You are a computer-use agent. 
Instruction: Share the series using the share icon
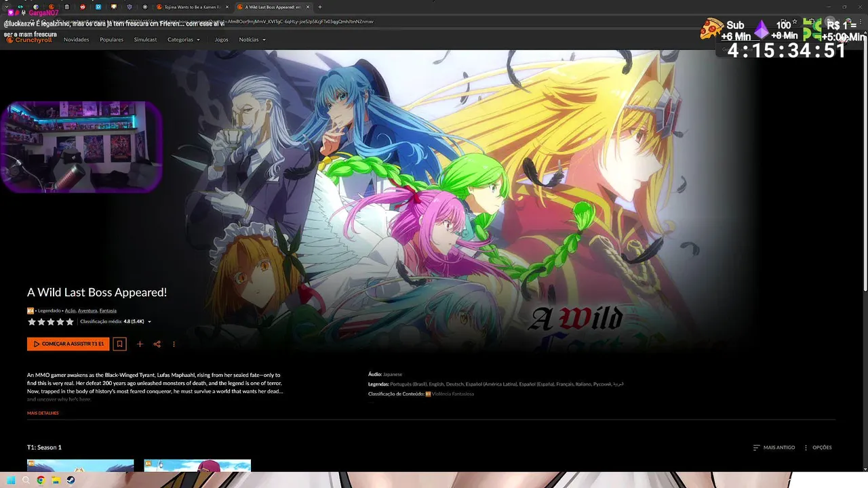pyautogui.click(x=157, y=344)
